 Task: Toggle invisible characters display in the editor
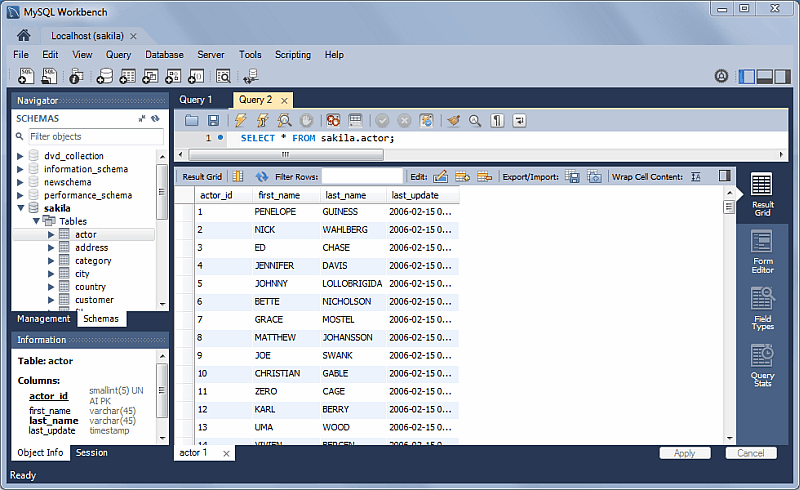coord(497,120)
